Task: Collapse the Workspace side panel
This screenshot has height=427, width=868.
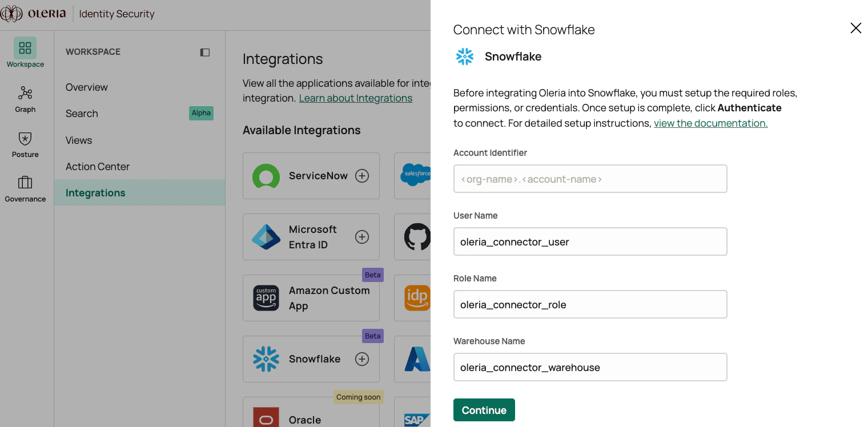Action: [205, 52]
